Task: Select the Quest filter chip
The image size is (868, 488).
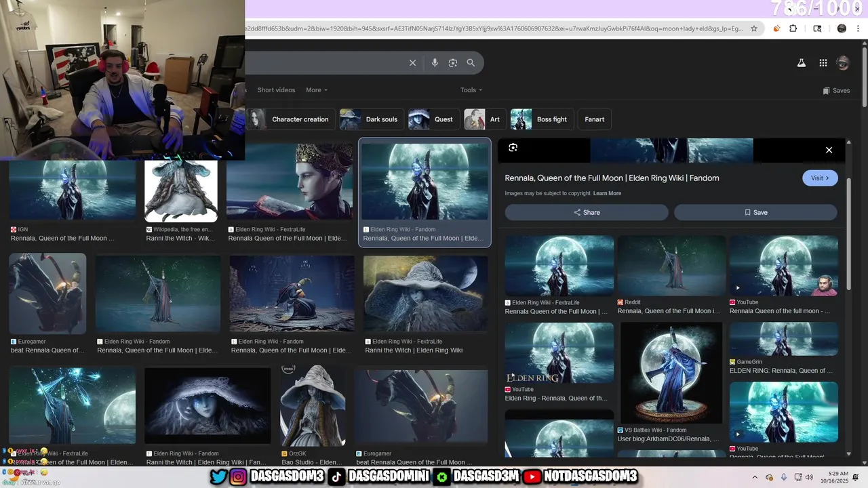Action: (434, 119)
